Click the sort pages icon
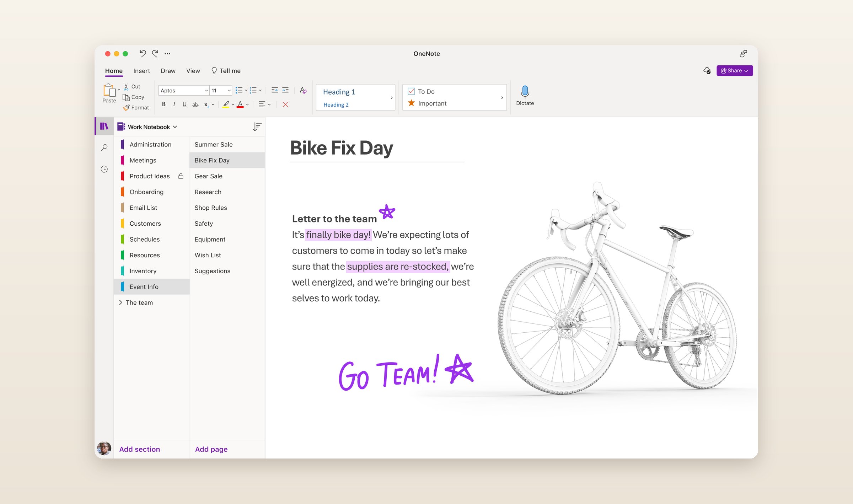The image size is (853, 504). [x=257, y=127]
